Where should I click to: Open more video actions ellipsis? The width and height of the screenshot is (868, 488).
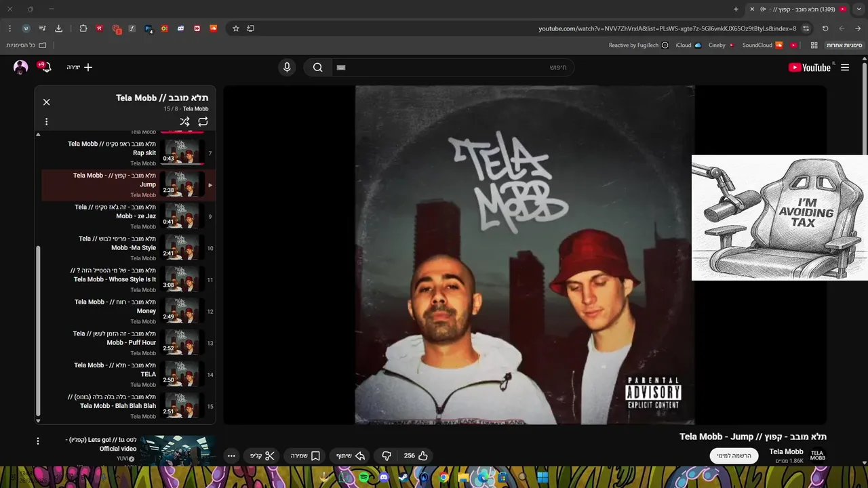231,455
